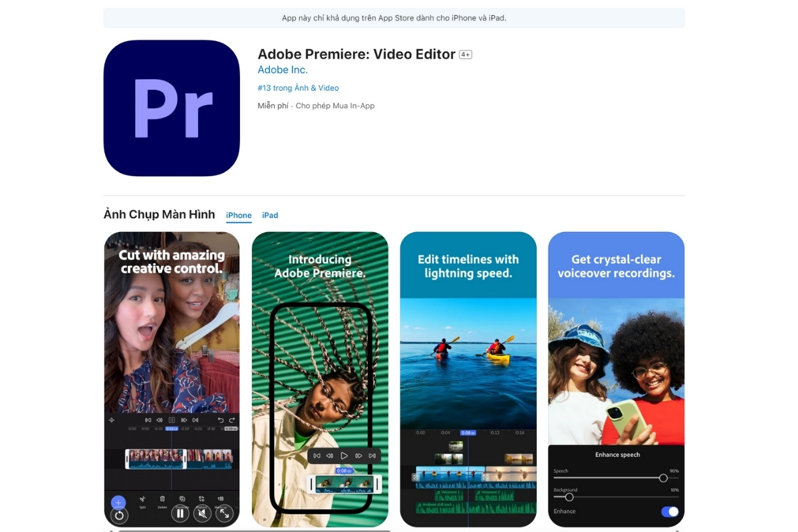
Task: Click the 'Miễn phí · Cho phép Mua In-App' price text
Action: [x=316, y=106]
